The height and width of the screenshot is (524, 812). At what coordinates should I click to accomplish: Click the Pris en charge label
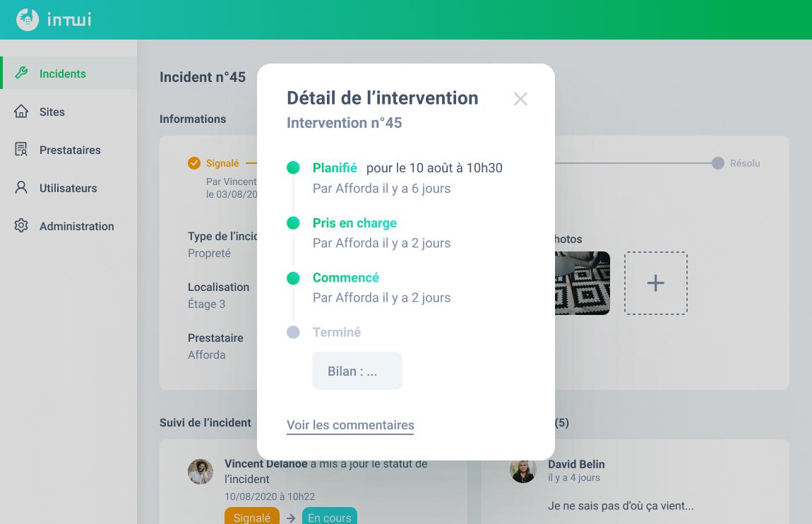coord(354,222)
